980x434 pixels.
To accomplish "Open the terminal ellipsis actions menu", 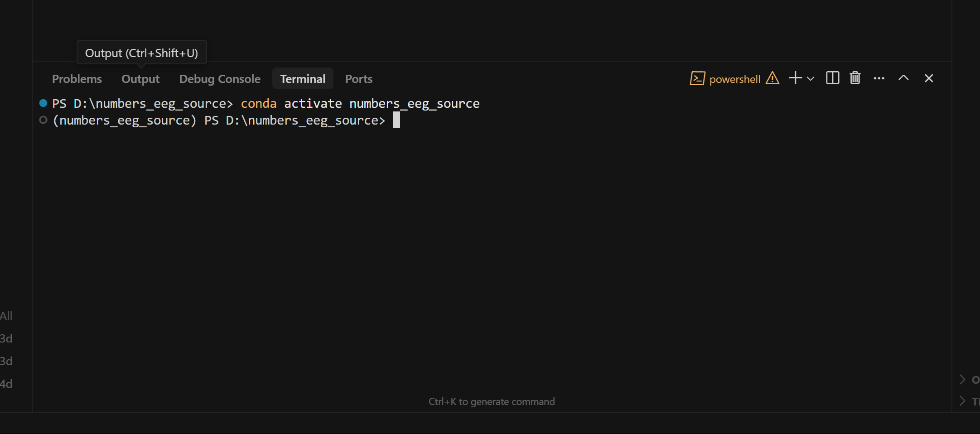I will point(879,78).
